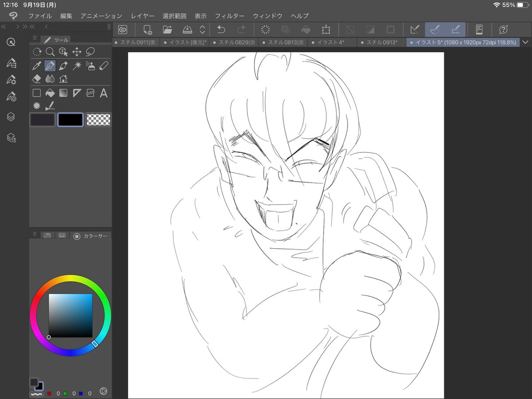Select the main drawing color swatch

(x=43, y=120)
